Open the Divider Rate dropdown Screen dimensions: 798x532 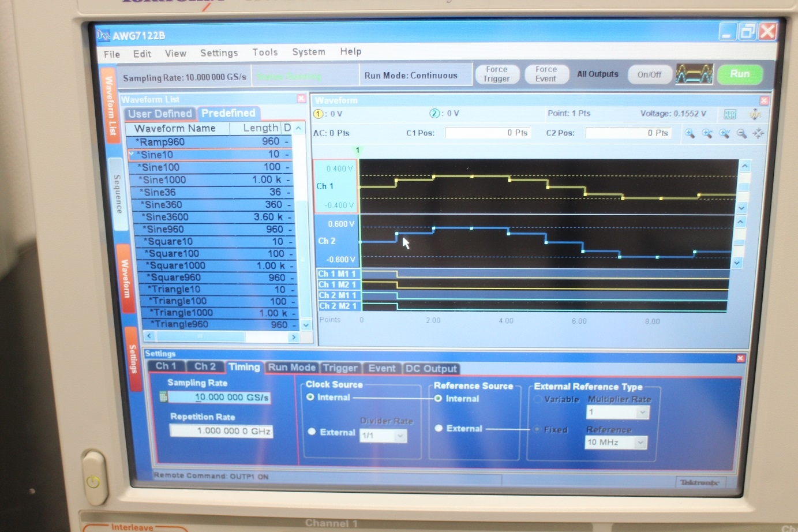[400, 436]
